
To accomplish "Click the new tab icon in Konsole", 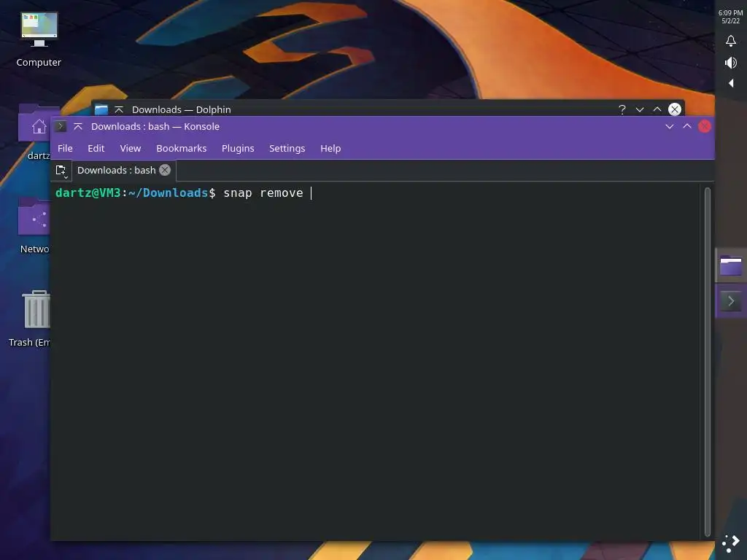I will tap(61, 171).
